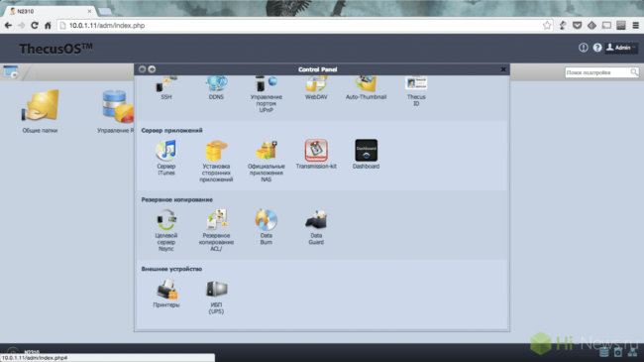Image resolution: width=644 pixels, height=362 pixels.
Task: Click the first round Control Panel window button
Action: click(x=142, y=69)
